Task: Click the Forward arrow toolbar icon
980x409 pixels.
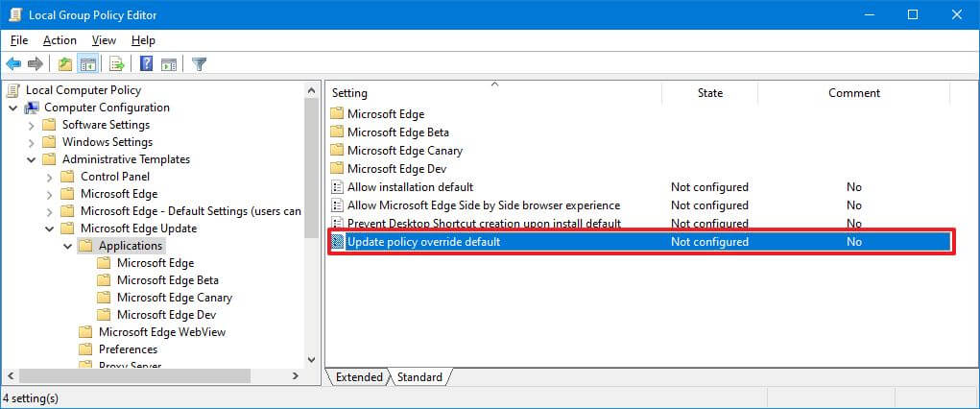Action: click(35, 63)
